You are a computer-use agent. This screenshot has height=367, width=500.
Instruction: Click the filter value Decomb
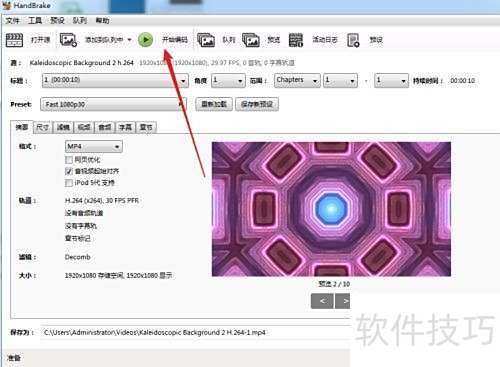77,257
